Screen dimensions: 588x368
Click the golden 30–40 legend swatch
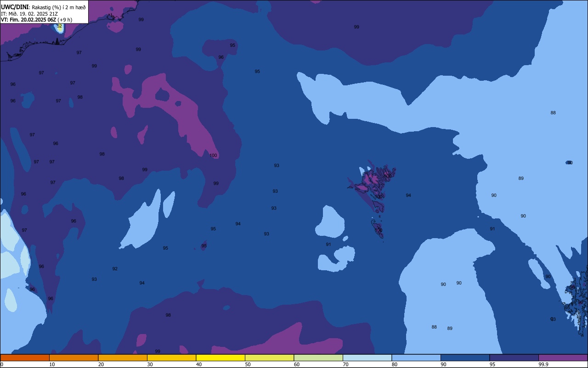coord(171,357)
